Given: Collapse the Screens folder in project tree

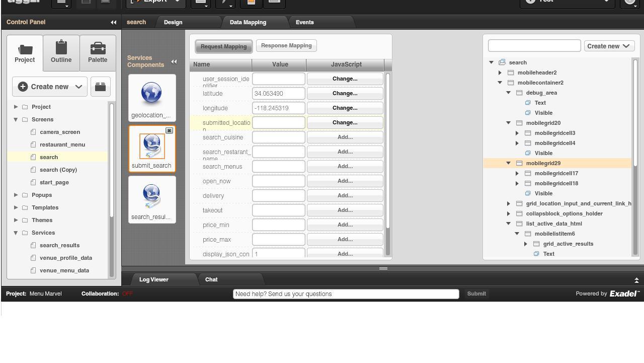Looking at the screenshot, I should tap(16, 119).
